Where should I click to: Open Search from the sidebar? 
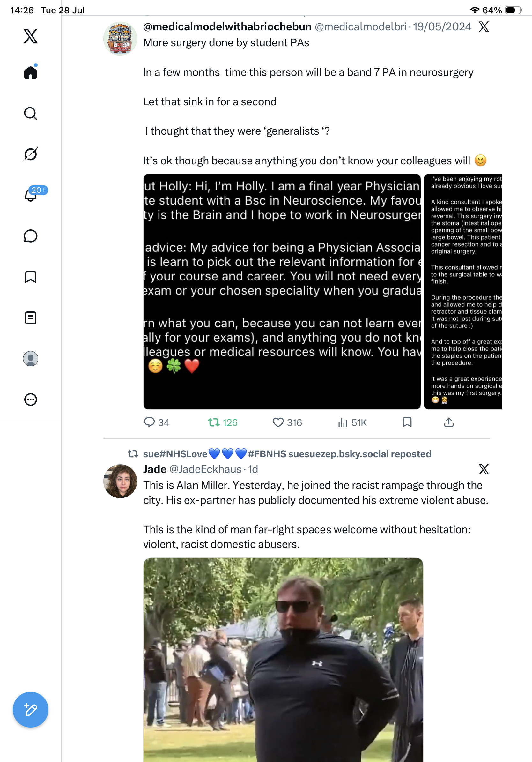click(31, 114)
